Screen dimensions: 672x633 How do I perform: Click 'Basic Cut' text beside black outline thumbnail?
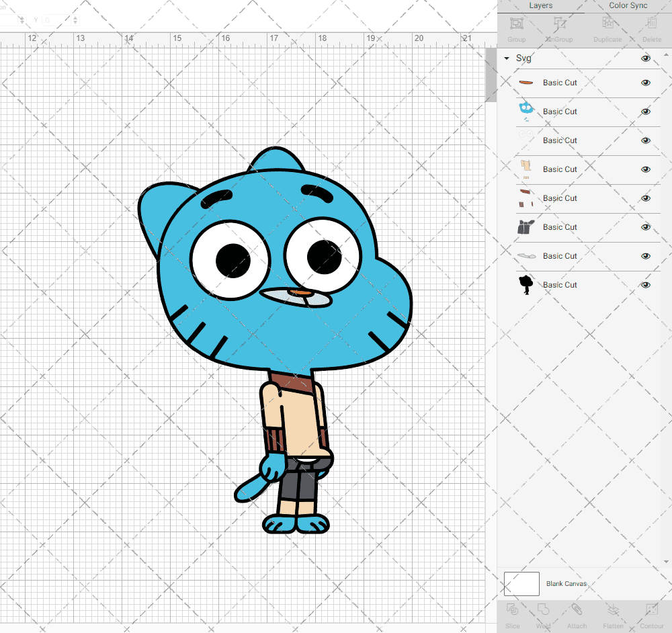(x=560, y=285)
